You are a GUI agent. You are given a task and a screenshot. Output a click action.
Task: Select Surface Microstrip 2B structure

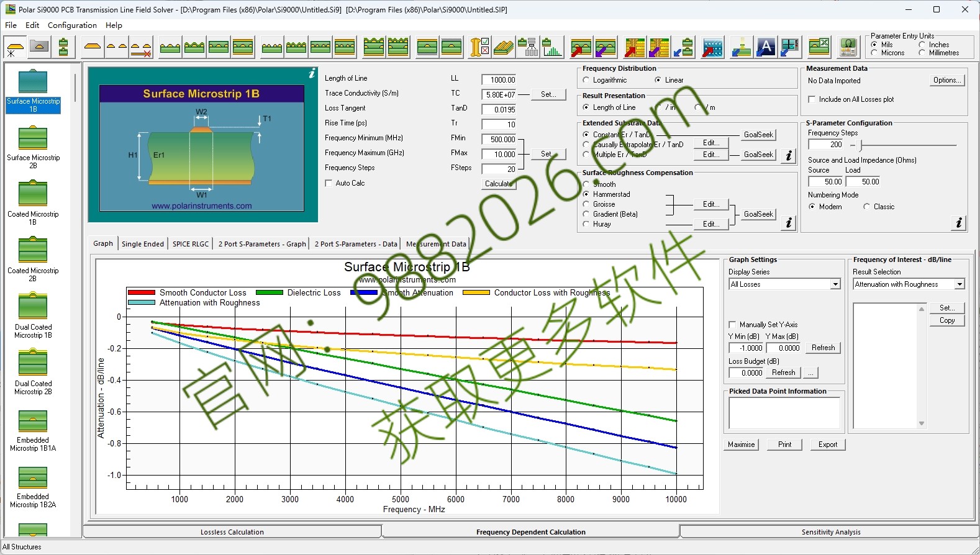[34, 147]
